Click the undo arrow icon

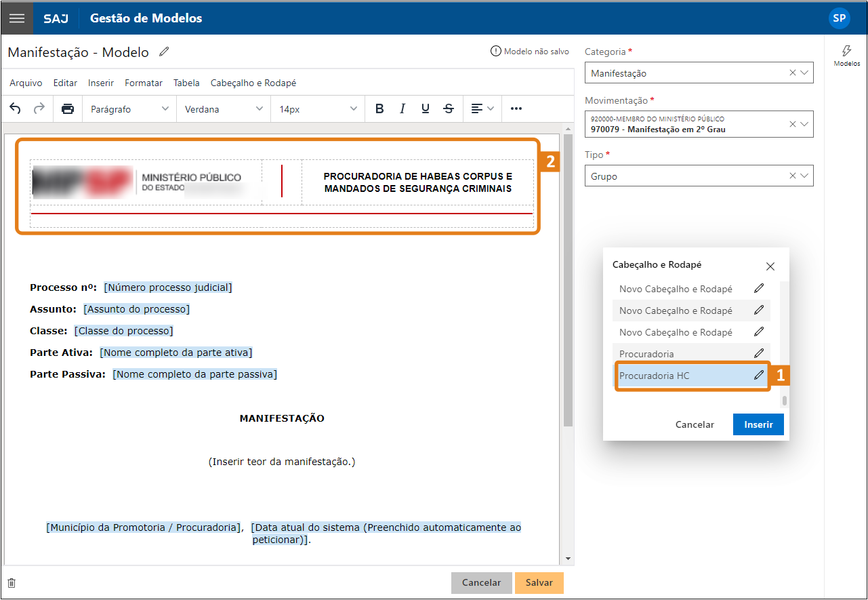pos(15,108)
